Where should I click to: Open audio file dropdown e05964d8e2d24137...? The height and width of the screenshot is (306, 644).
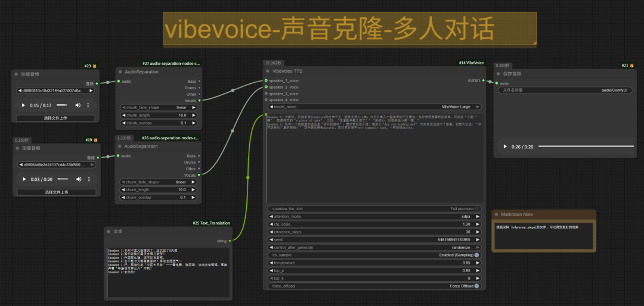click(x=56, y=165)
